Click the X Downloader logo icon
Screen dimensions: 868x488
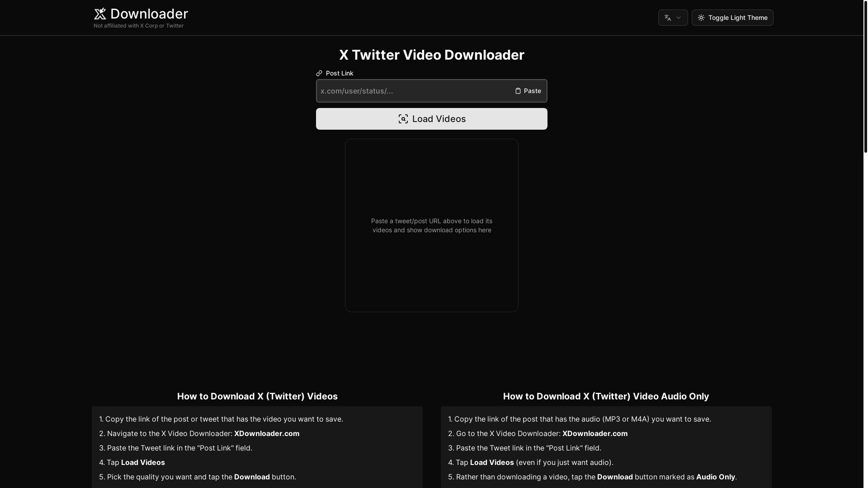coord(100,14)
